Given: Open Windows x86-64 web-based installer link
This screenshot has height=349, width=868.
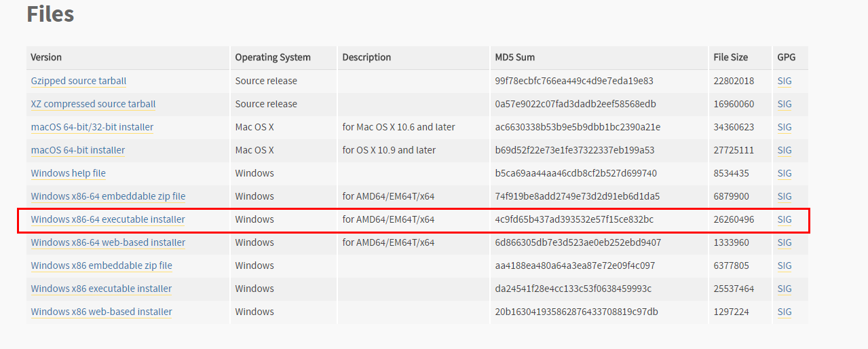Looking at the screenshot, I should 108,242.
